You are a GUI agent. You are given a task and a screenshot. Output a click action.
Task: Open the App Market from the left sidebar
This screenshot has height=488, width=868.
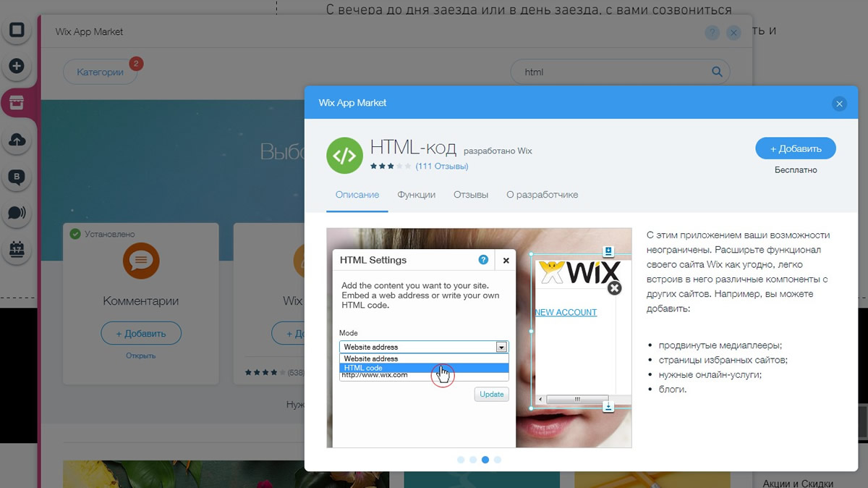pos(17,102)
